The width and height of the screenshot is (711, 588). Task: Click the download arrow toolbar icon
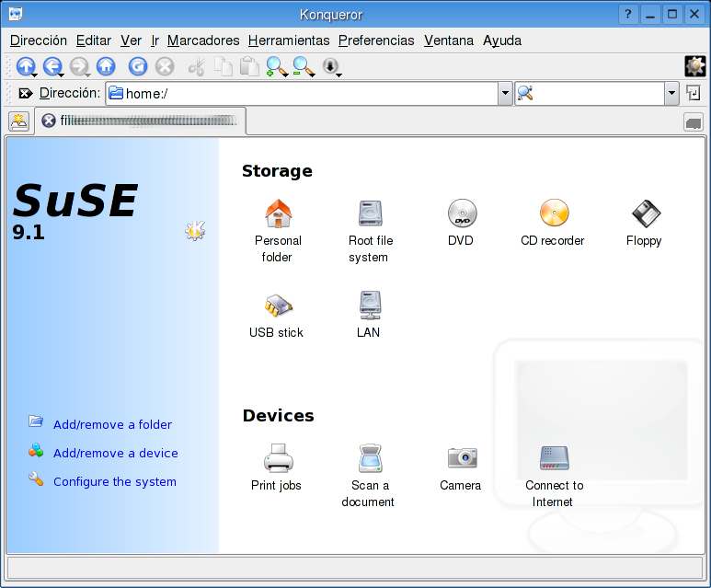pos(331,66)
